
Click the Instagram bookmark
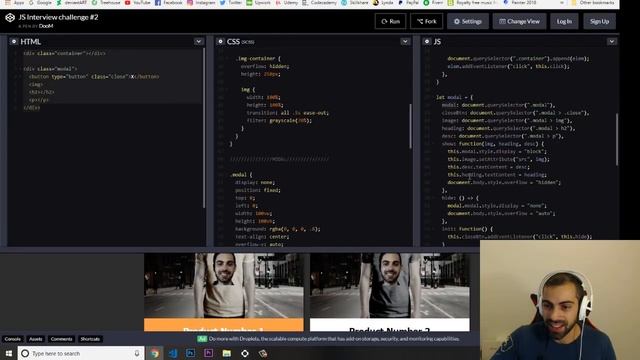[x=201, y=2]
